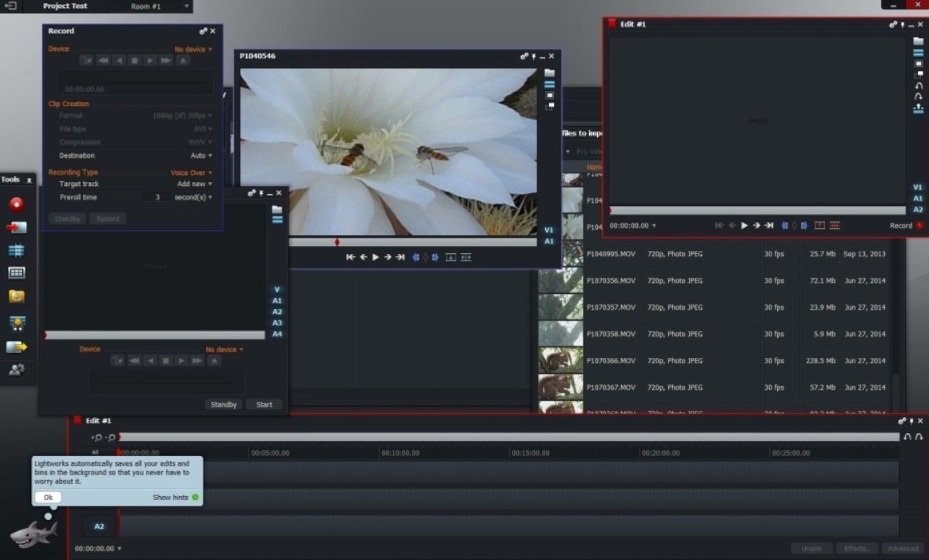Click the red playhead marker in P1040546 scrub bar
This screenshot has width=929, height=560.
(337, 242)
